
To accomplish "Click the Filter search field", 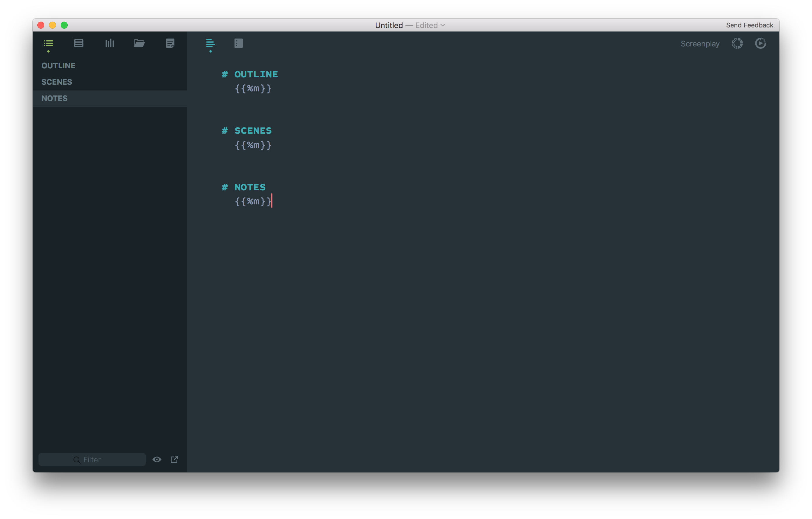I will tap(92, 460).
